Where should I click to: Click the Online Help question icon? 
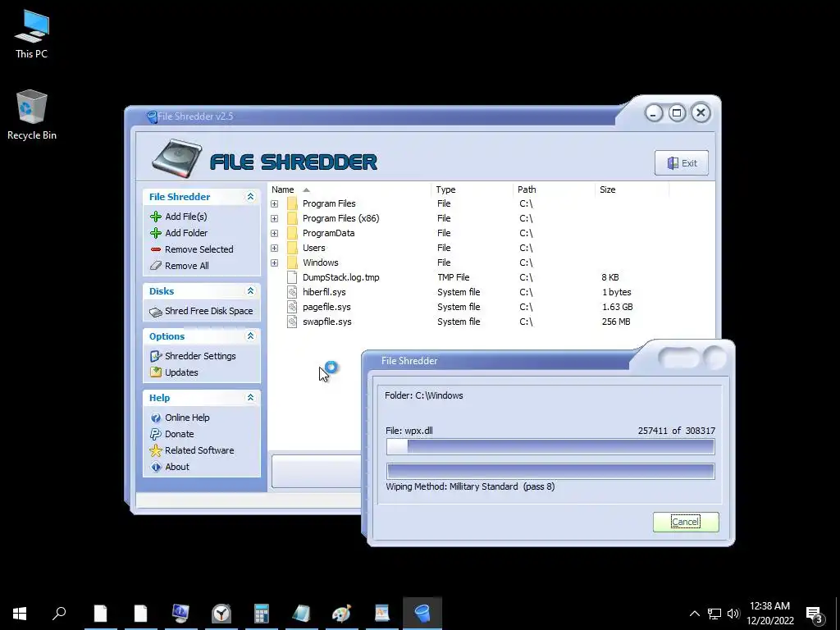click(155, 418)
